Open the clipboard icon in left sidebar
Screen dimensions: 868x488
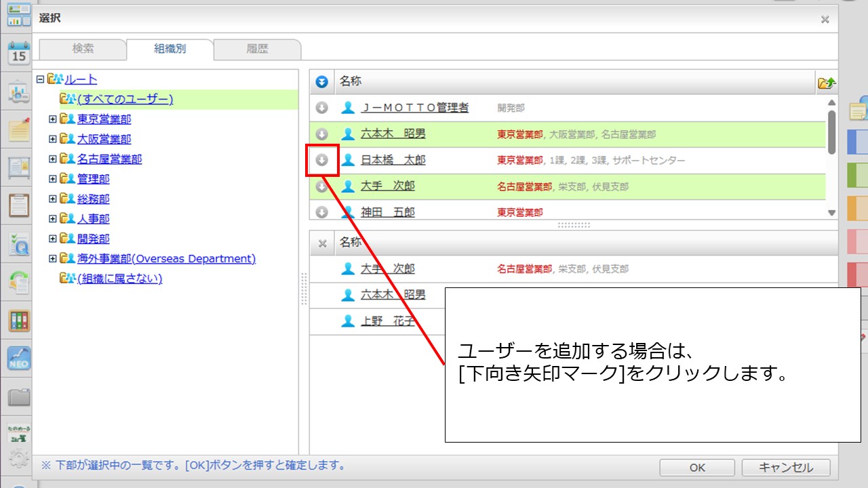click(x=18, y=205)
